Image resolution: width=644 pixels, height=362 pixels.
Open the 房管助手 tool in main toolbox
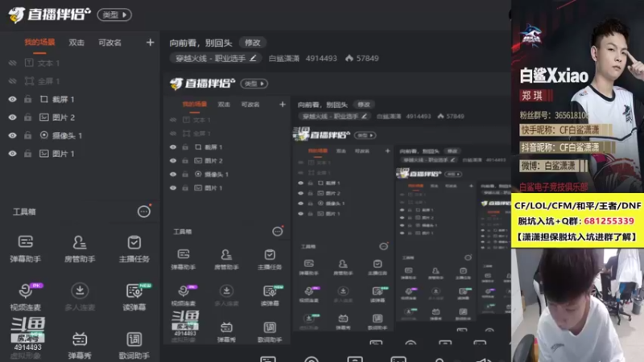[x=80, y=249]
